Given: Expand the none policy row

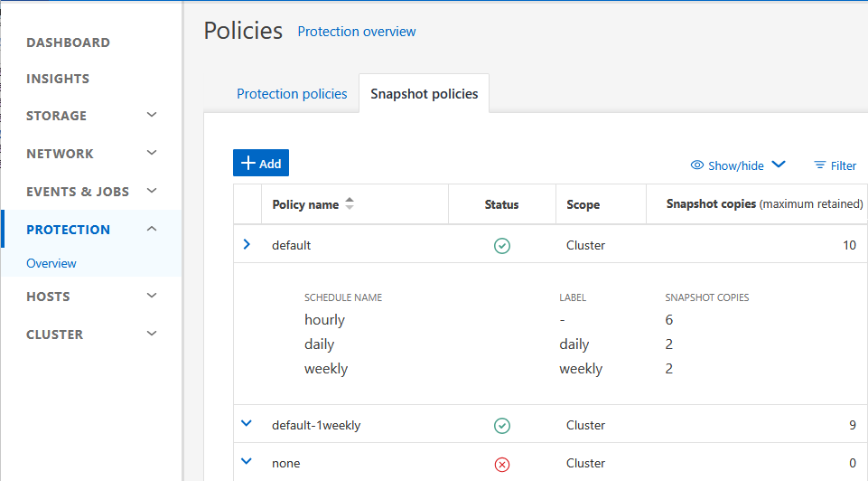Looking at the screenshot, I should click(x=247, y=461).
